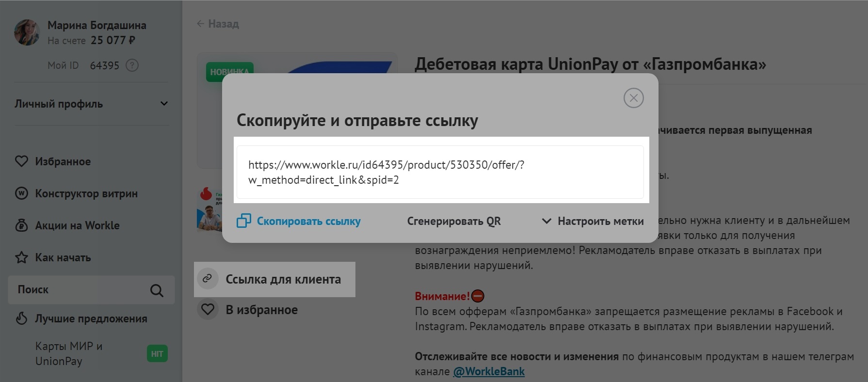Select the referral URL text field
The image size is (868, 382).
pyautogui.click(x=440, y=172)
